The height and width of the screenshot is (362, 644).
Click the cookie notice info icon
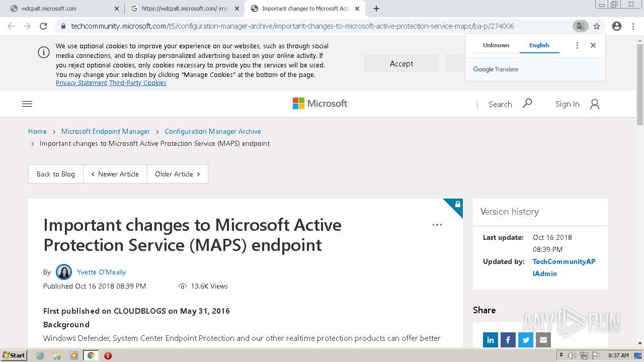(44, 52)
